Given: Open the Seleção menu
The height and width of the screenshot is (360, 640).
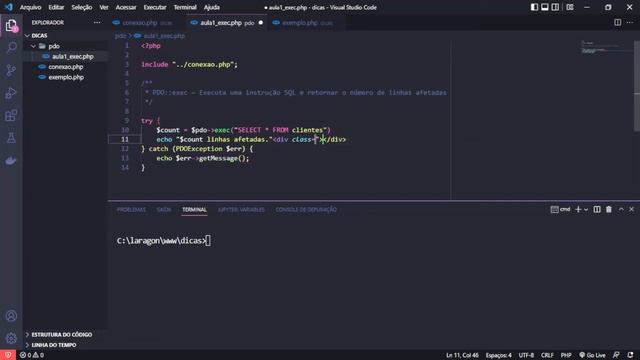Looking at the screenshot, I should (x=82, y=7).
